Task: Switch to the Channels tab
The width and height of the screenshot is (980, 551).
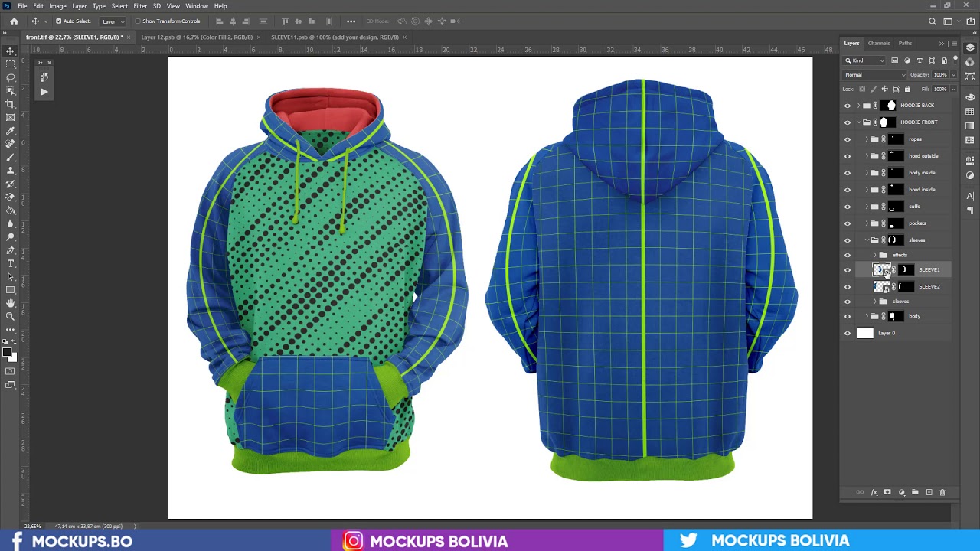Action: tap(879, 44)
